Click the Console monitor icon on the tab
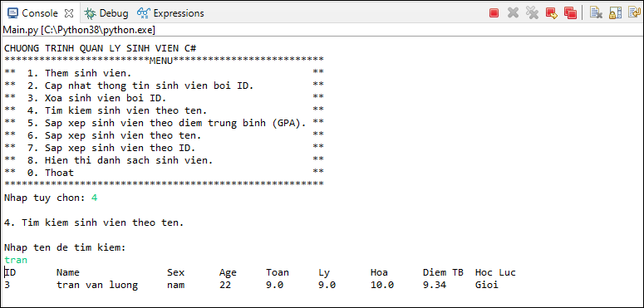This screenshot has width=644, height=308. pyautogui.click(x=12, y=13)
